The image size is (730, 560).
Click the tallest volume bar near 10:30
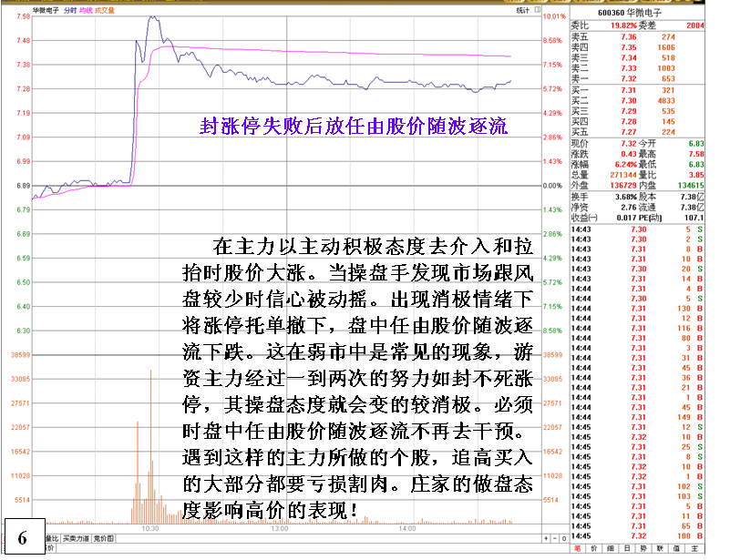pos(151,446)
